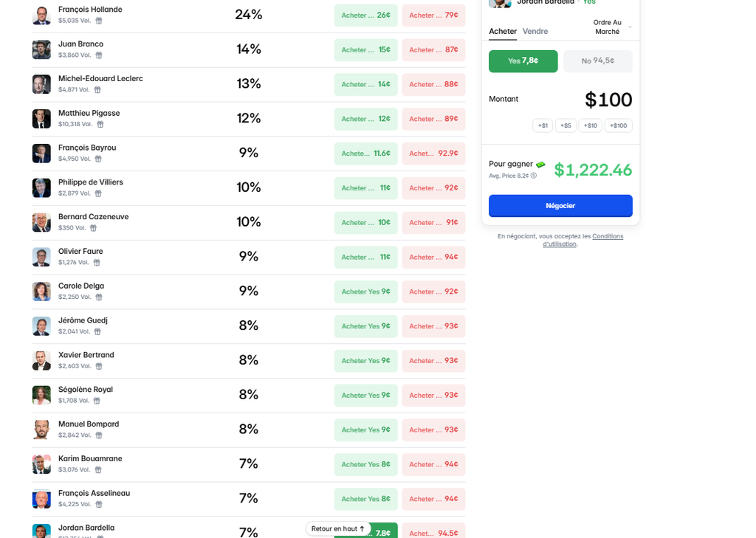This screenshot has height=538, width=756.
Task: Add $10 to the amount
Action: [x=590, y=125]
